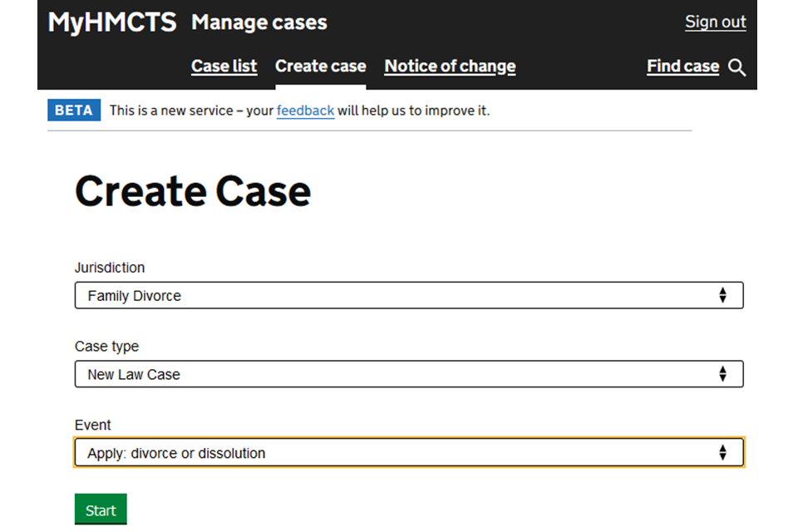Open the Family Divorce jurisdiction dropdown
The image size is (798, 532).
[x=408, y=295]
